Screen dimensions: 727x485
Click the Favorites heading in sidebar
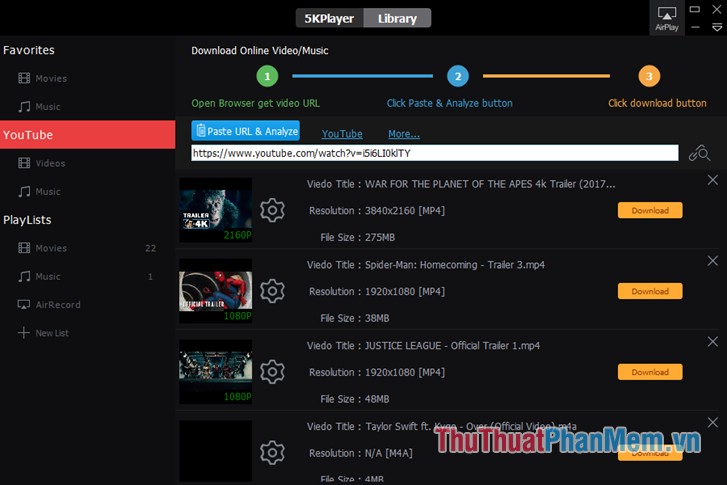click(29, 50)
